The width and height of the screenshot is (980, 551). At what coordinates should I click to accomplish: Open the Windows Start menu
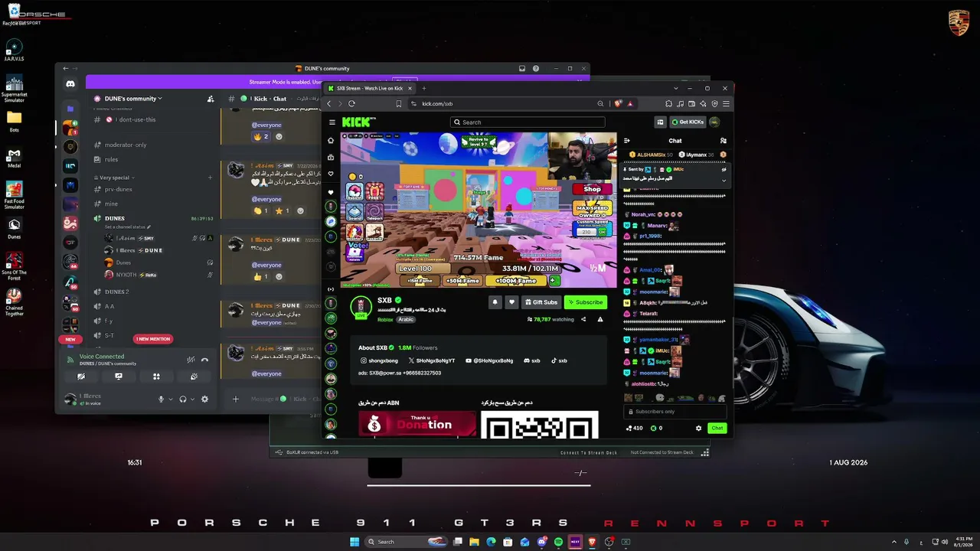tap(354, 542)
